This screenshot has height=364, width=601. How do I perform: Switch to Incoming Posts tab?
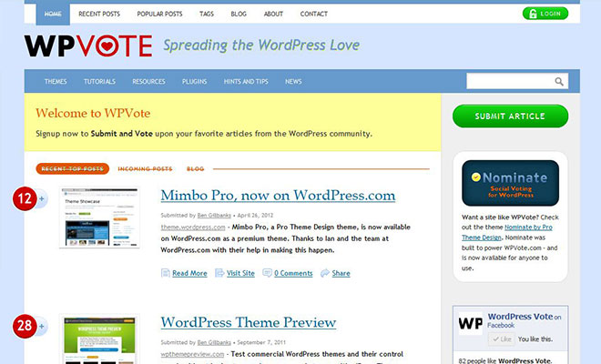(x=145, y=168)
